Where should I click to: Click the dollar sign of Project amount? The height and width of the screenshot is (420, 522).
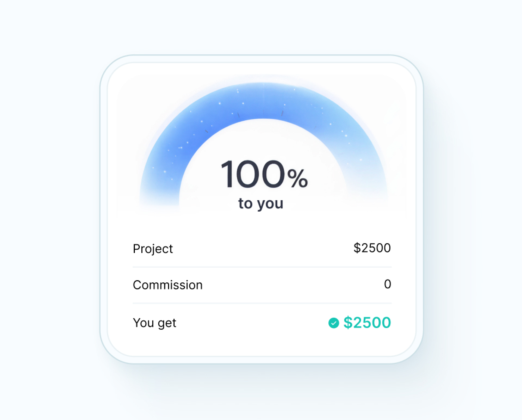click(357, 248)
